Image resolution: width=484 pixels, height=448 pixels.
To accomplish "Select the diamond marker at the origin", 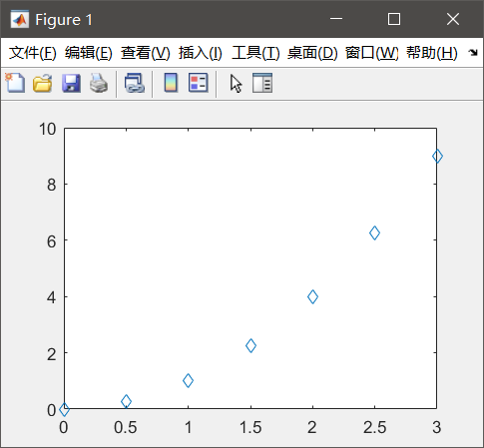I will (64, 409).
